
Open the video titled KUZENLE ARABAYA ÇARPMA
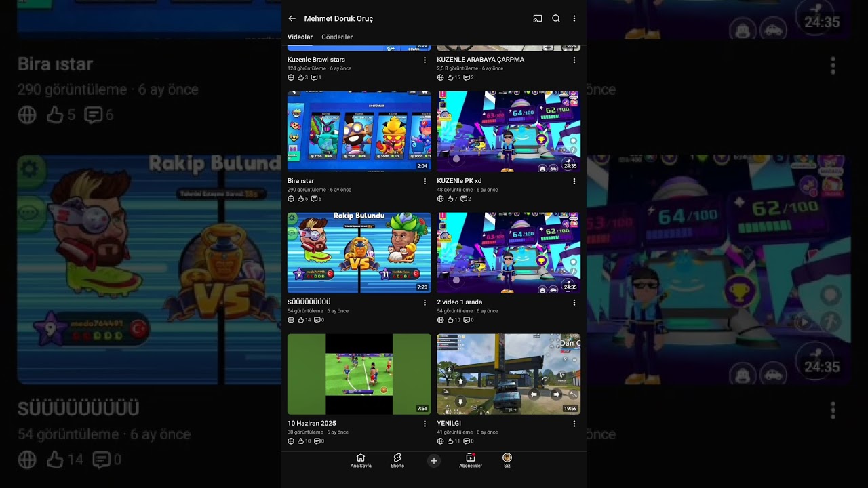coord(481,60)
